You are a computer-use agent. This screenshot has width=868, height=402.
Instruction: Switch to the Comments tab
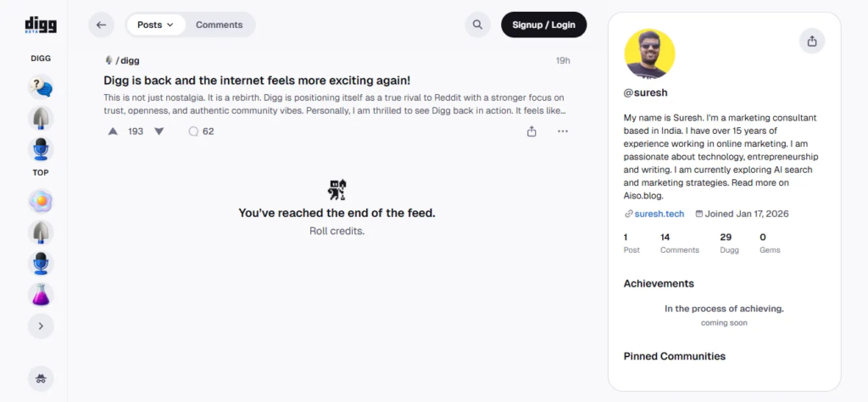(x=220, y=25)
